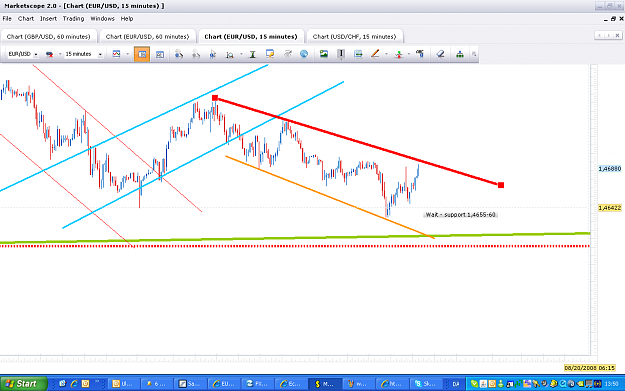Click the upper-left red trend line handle
Screen dimensions: 625x391
pos(215,98)
